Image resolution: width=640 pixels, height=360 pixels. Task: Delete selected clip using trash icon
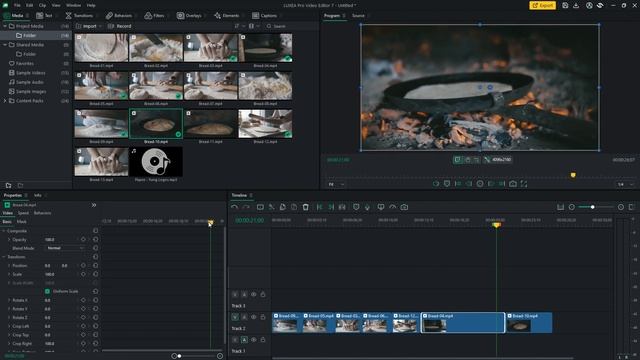305,207
